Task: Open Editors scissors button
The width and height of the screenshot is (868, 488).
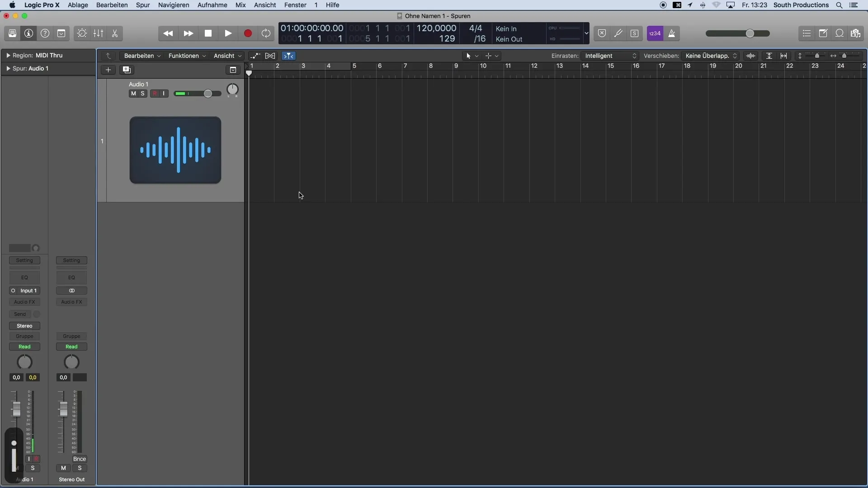Action: pos(115,33)
